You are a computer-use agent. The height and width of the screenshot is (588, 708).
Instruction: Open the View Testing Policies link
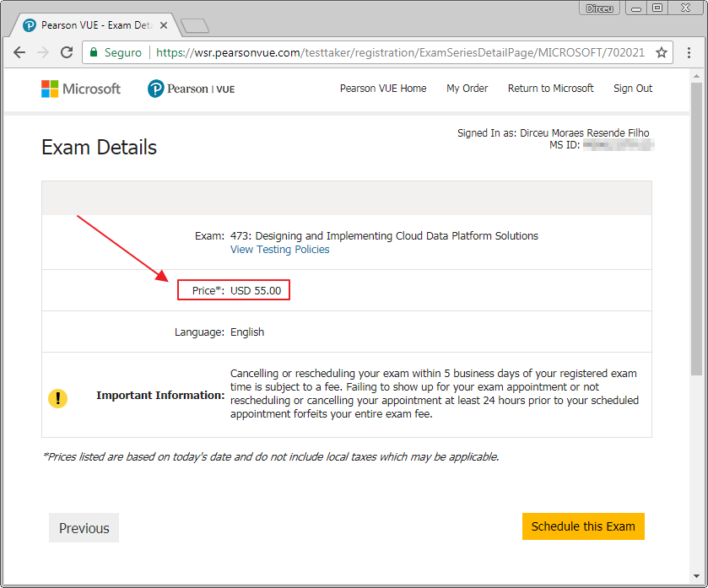tap(280, 250)
